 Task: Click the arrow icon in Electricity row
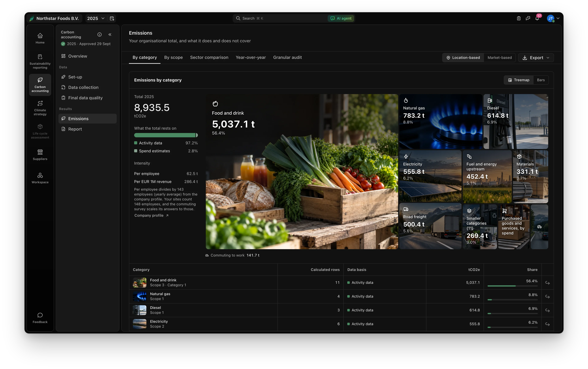coord(548,324)
